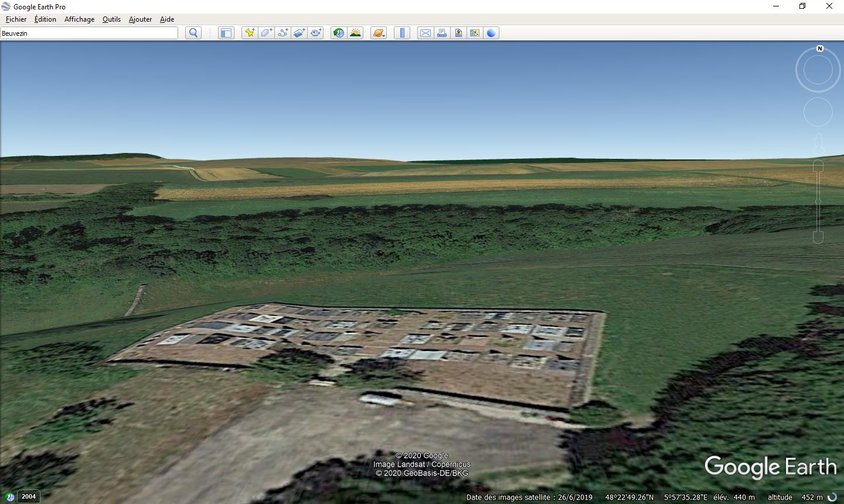The image size is (844, 504).
Task: Click the 2004 historical imagery button
Action: (29, 496)
